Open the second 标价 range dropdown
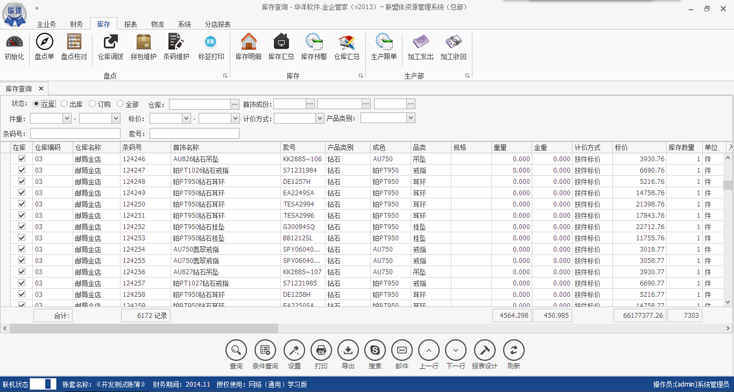The height and width of the screenshot is (392, 734). click(x=235, y=118)
